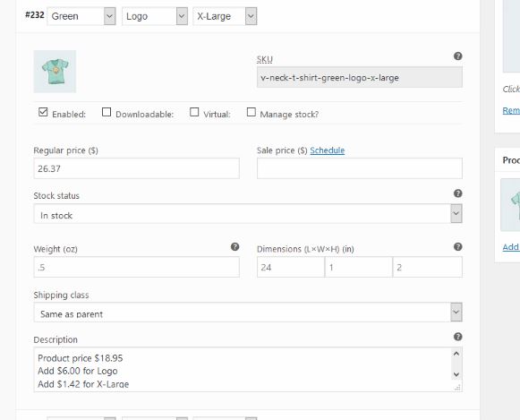Open the Green color attribute dropdown
The width and height of the screenshot is (520, 420).
tap(81, 16)
